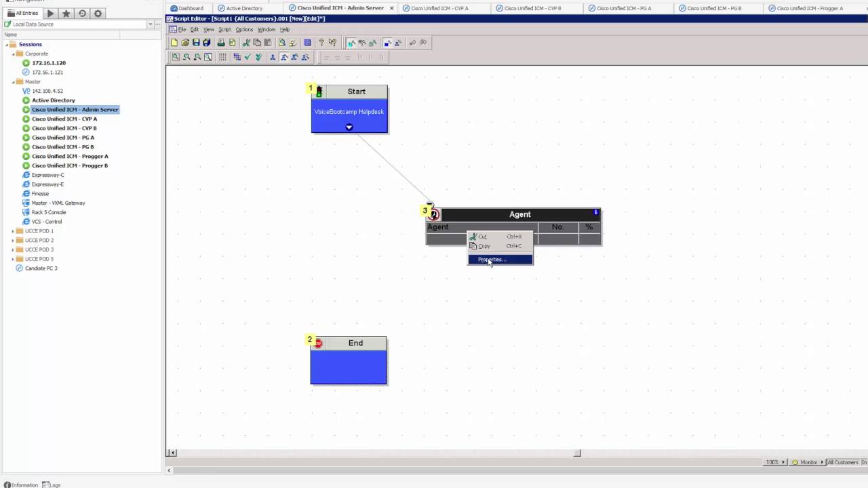Open the File menu
868x488 pixels.
pos(182,30)
